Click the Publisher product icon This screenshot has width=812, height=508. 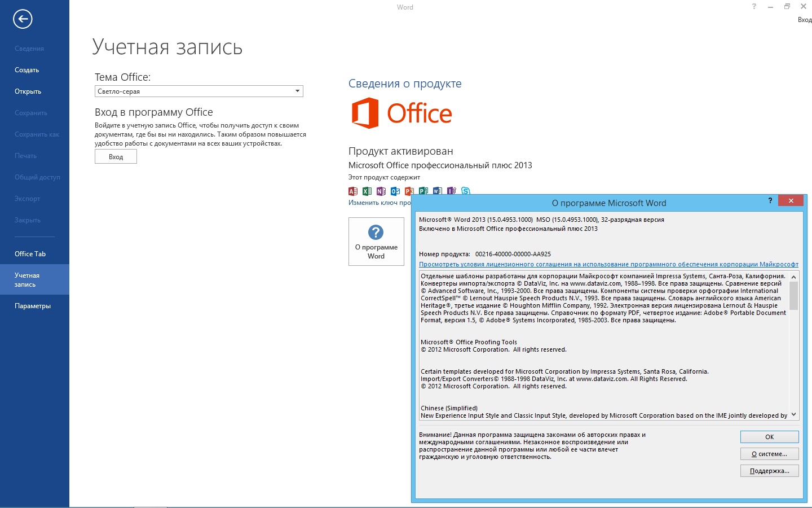423,191
